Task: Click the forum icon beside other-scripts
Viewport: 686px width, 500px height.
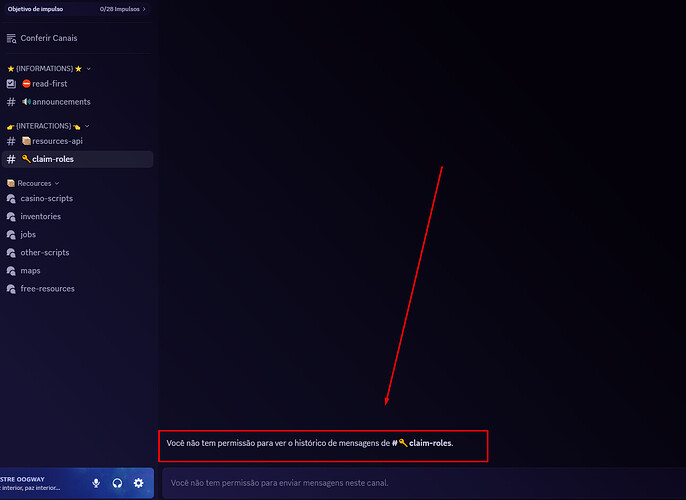Action: [11, 253]
